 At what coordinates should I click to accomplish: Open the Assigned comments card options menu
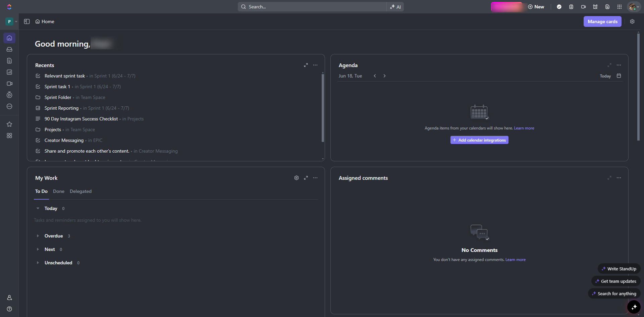click(619, 178)
